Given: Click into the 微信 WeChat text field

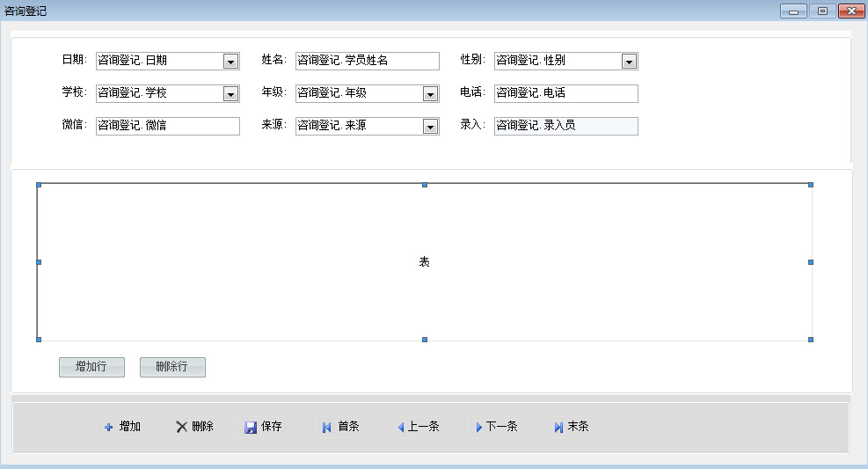Looking at the screenshot, I should 167,126.
